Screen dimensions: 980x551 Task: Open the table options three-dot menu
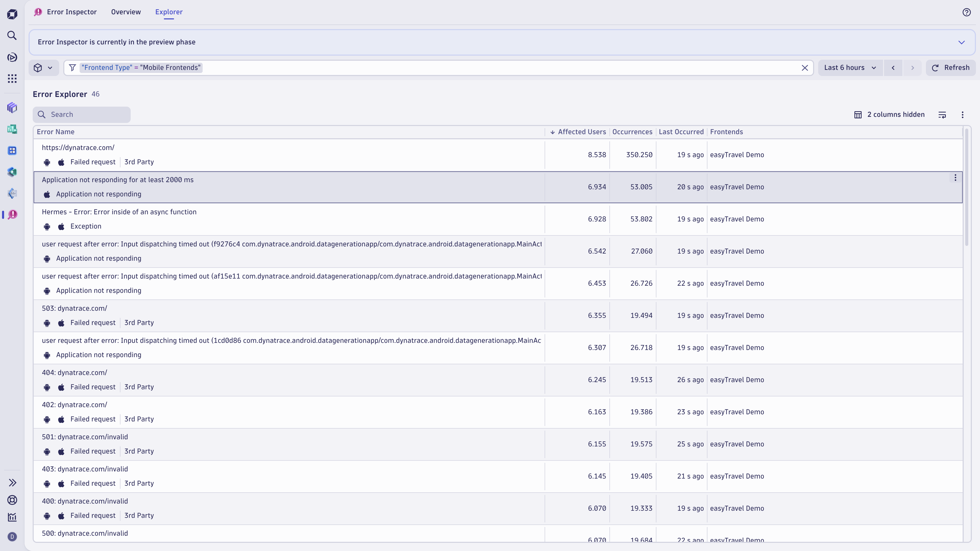[962, 115]
